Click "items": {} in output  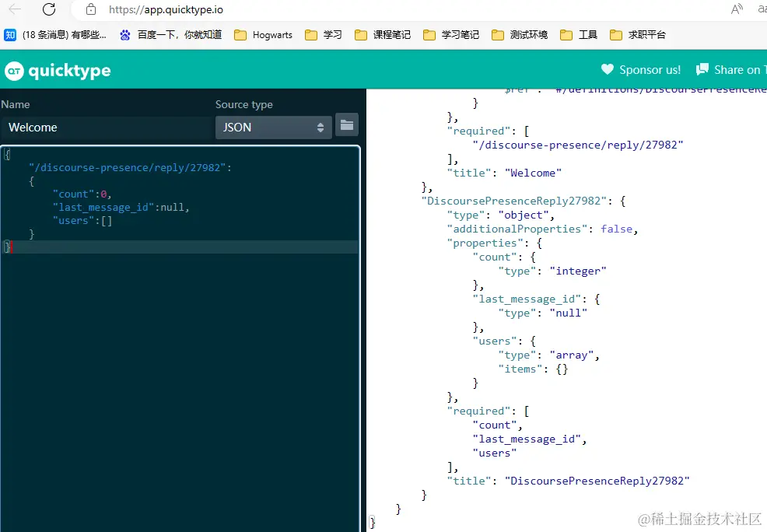click(x=533, y=369)
